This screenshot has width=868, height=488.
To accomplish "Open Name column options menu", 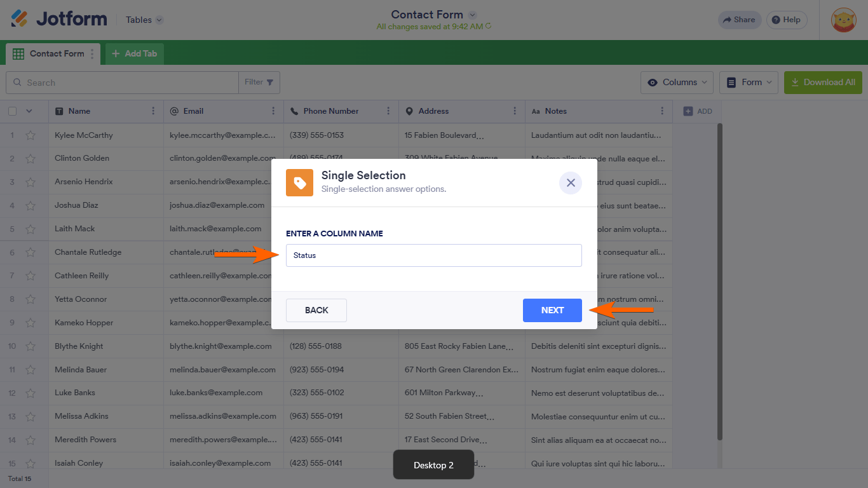I will point(153,111).
